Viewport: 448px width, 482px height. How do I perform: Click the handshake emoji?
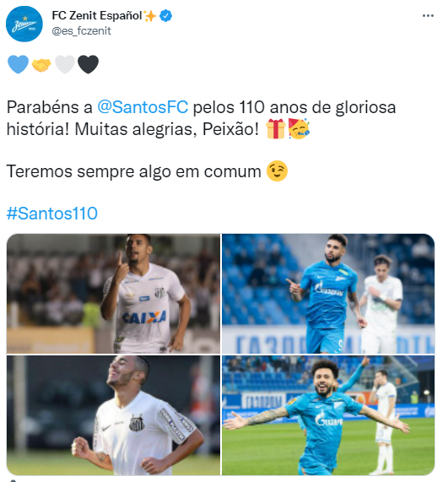pyautogui.click(x=41, y=65)
